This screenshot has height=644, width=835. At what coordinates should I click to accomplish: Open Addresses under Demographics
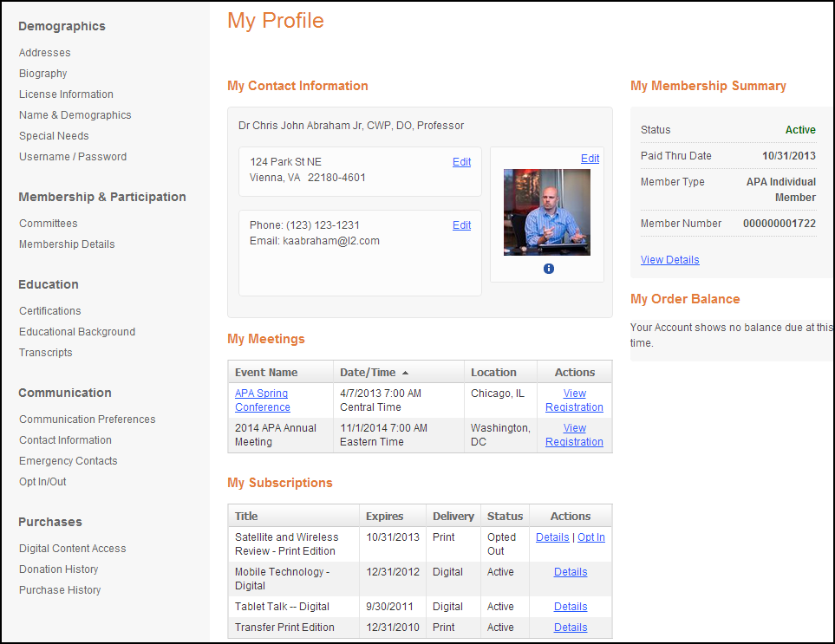(x=44, y=52)
